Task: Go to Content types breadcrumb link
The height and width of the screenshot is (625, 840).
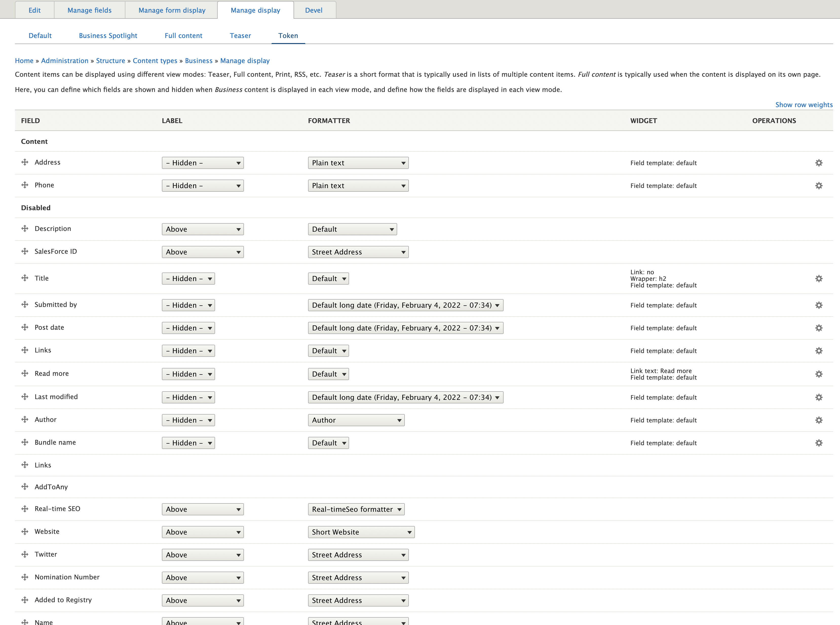Action: [155, 61]
